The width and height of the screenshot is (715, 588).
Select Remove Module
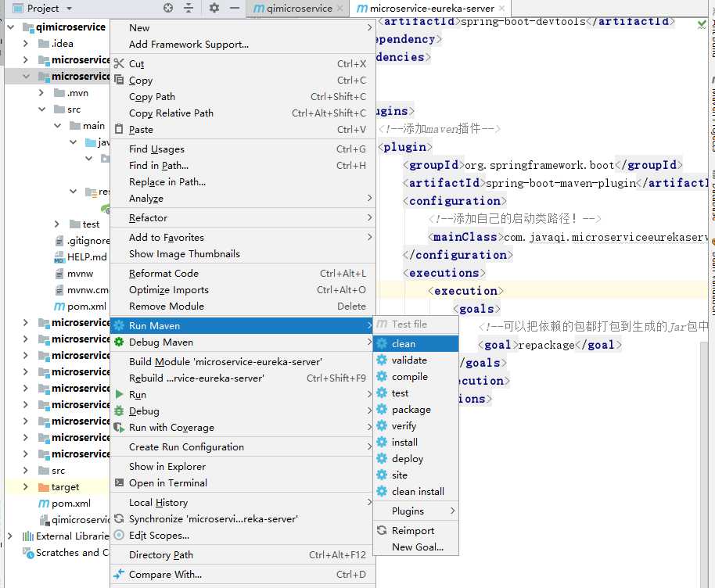coord(243,306)
